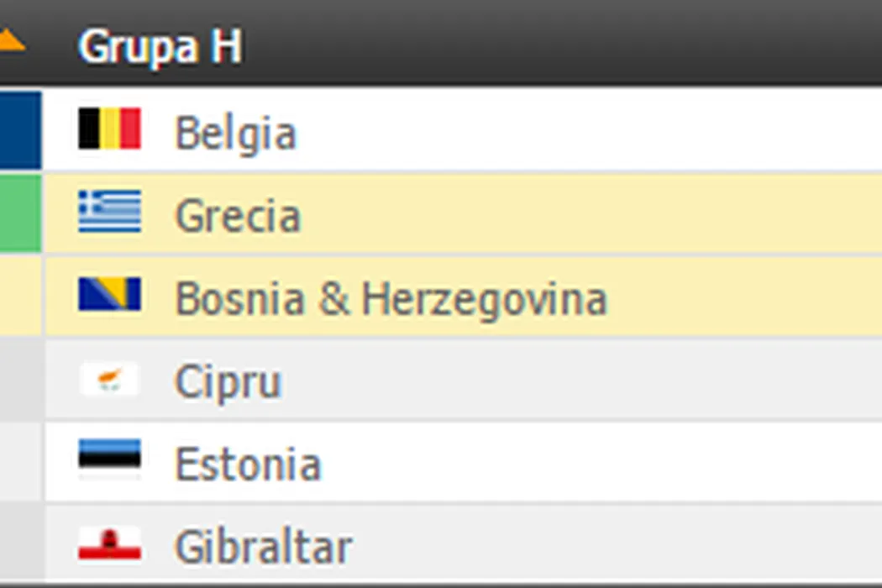
Task: Click the green status cell beside Grecia
Action: point(20,213)
